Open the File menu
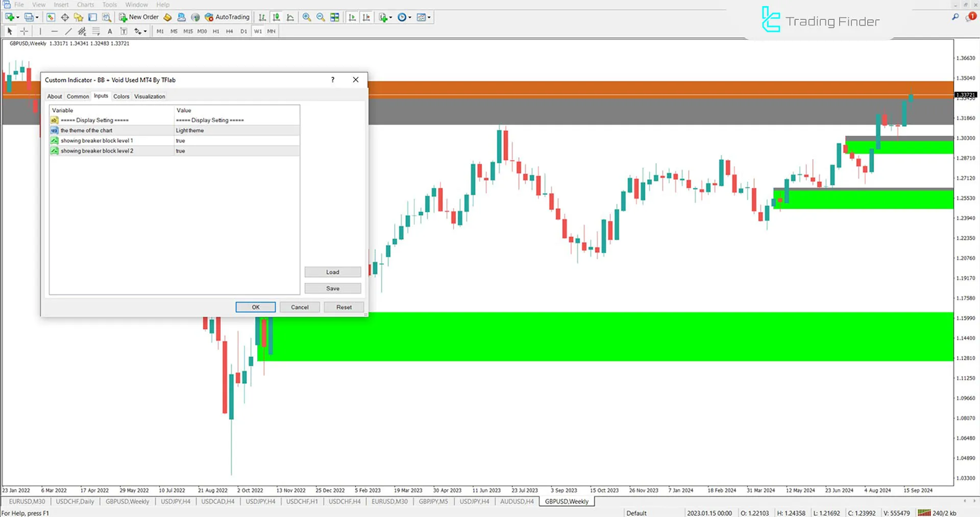Viewport: 980px width, 517px height. [19, 5]
